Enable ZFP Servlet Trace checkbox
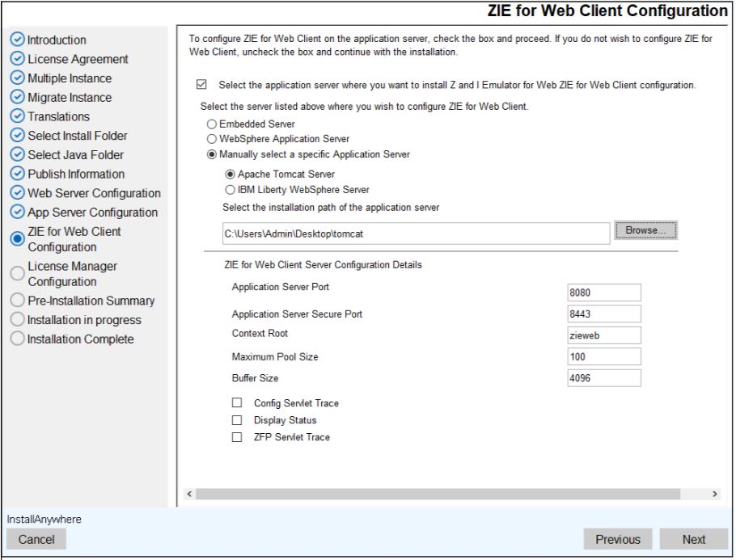736x560 pixels. (x=237, y=437)
